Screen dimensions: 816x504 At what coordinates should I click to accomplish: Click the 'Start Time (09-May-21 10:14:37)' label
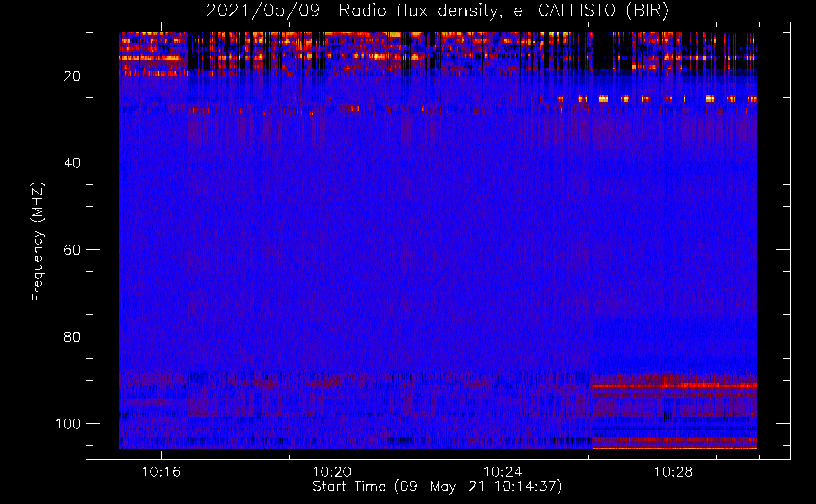click(x=437, y=487)
